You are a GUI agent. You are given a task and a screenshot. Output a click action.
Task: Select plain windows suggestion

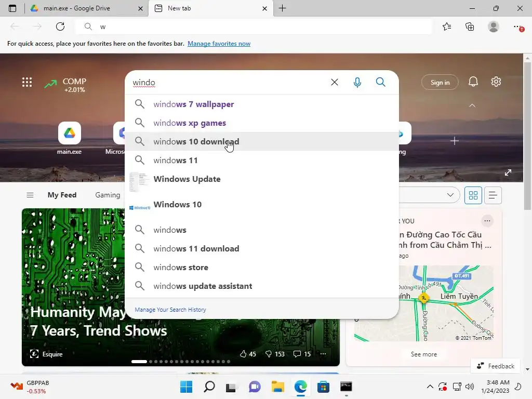click(262, 230)
